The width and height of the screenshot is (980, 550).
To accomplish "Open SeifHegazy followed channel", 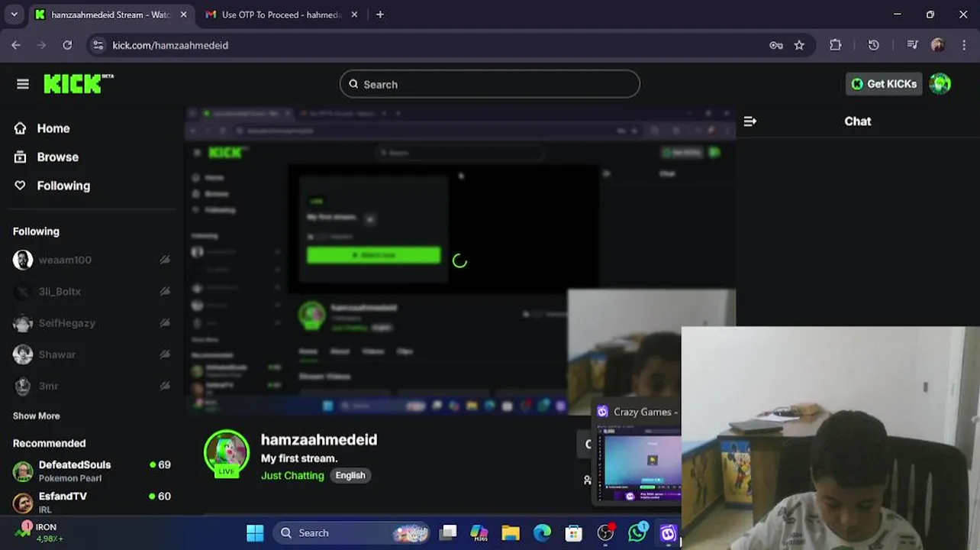I will [x=67, y=323].
